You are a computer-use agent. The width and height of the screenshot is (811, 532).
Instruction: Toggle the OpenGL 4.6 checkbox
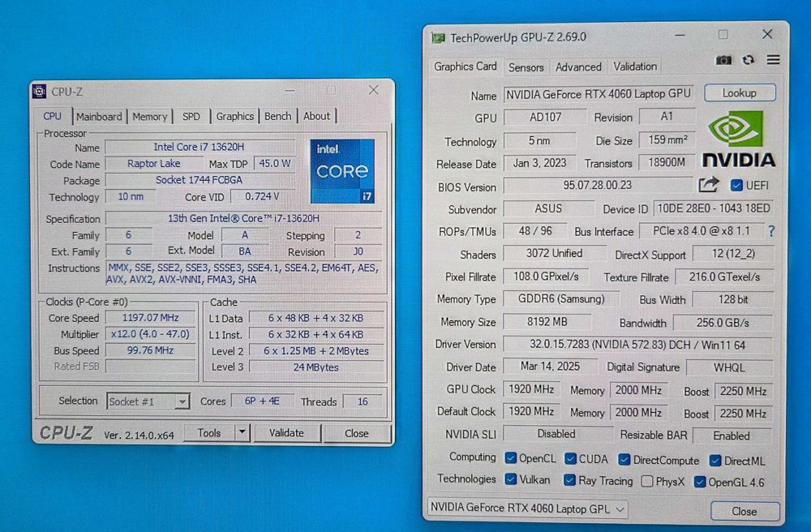(700, 482)
